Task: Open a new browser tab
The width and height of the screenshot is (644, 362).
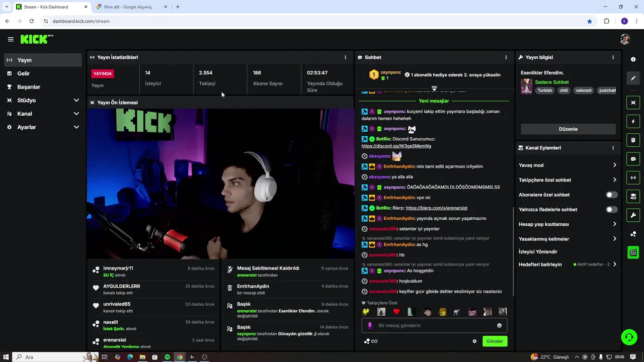Action: pyautogui.click(x=178, y=7)
